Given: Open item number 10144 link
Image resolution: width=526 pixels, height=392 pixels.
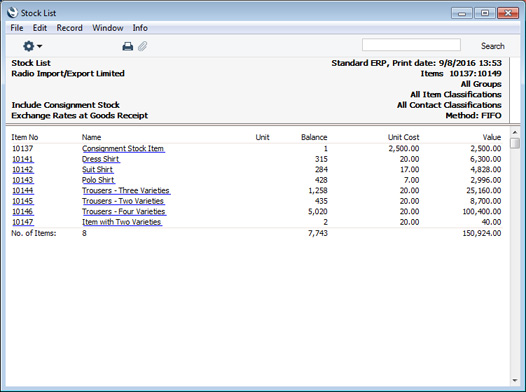Looking at the screenshot, I should [x=23, y=190].
